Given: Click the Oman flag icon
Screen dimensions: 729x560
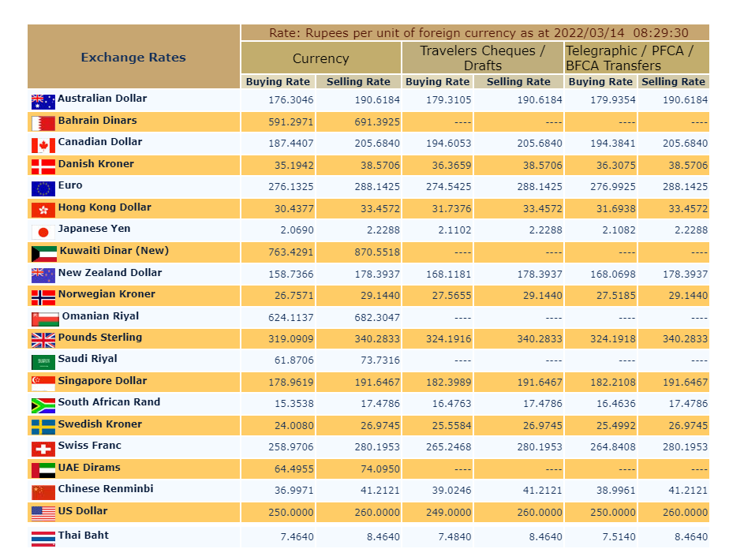Looking at the screenshot, I should tap(45, 319).
